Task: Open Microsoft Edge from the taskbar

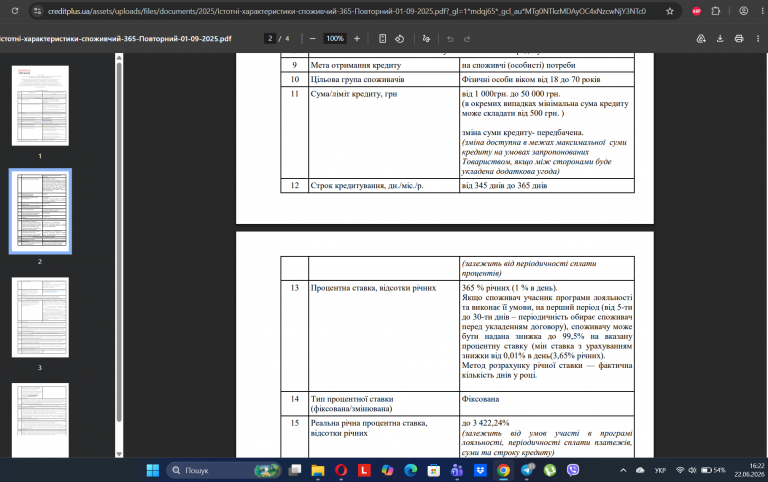Action: tap(410, 470)
